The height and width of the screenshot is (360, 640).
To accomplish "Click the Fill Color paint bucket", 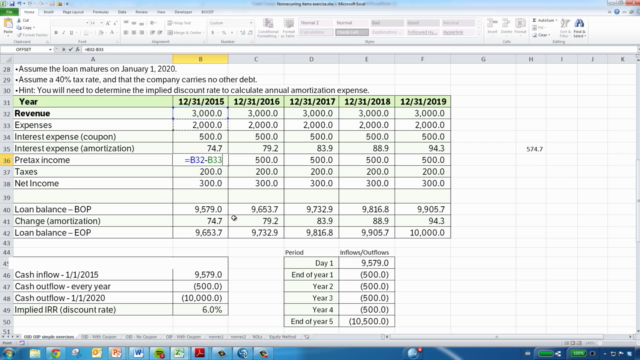I will [100, 33].
